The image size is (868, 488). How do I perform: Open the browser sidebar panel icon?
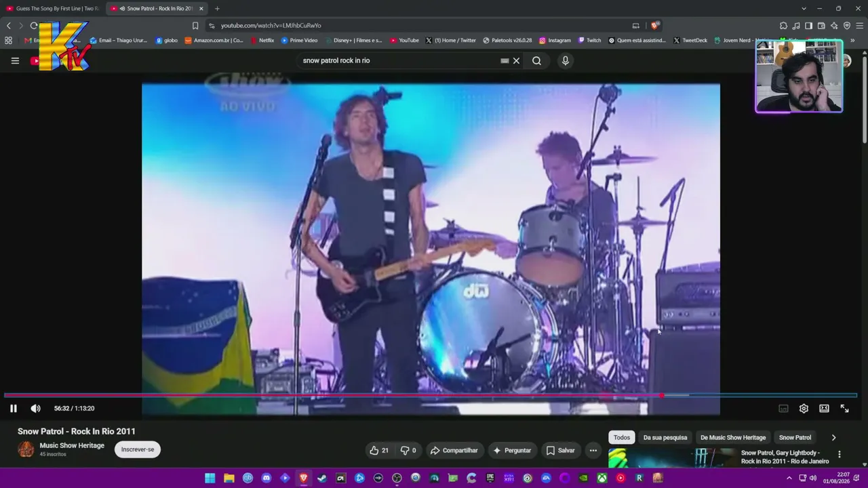tap(808, 26)
